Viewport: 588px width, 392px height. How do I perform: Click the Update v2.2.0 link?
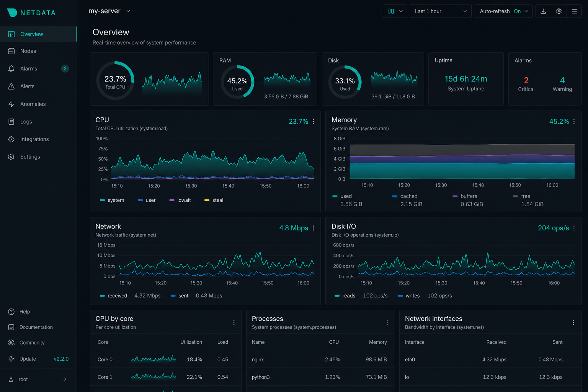(38, 359)
